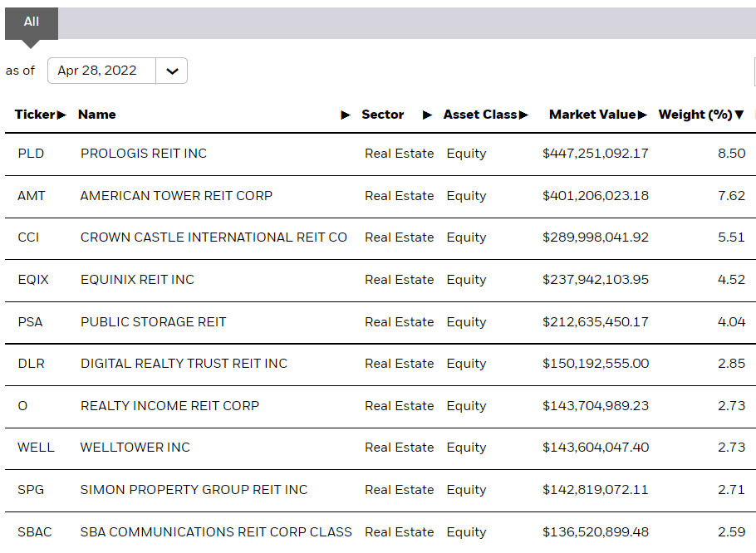This screenshot has width=756, height=553.
Task: Select ticker WELL
Action: pyautogui.click(x=37, y=448)
